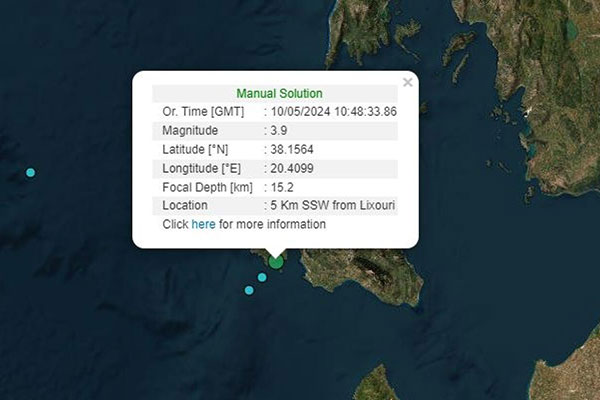Click the latitude value 38.1564
This screenshot has height=400, width=600.
[291, 149]
